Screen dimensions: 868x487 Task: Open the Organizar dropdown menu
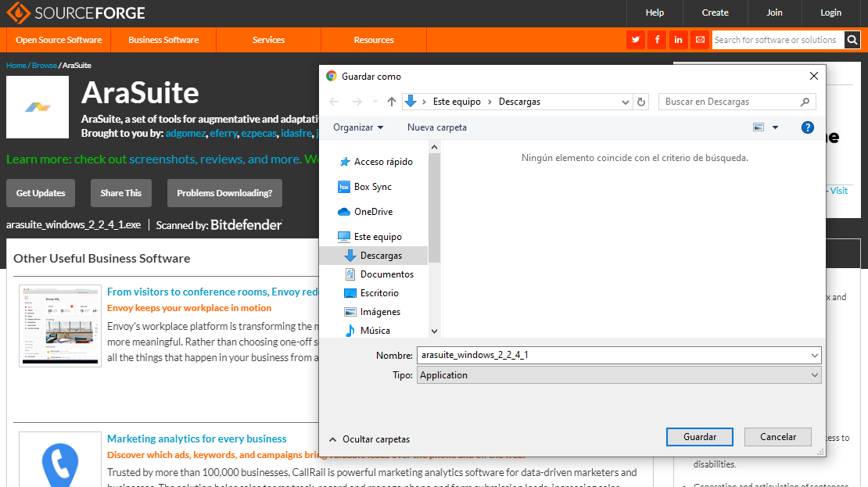[x=358, y=127]
